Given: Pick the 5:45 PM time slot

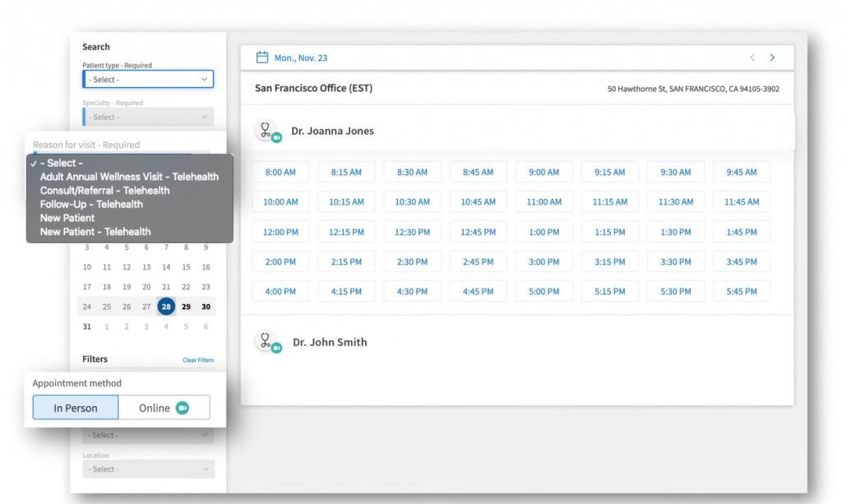Looking at the screenshot, I should point(741,291).
